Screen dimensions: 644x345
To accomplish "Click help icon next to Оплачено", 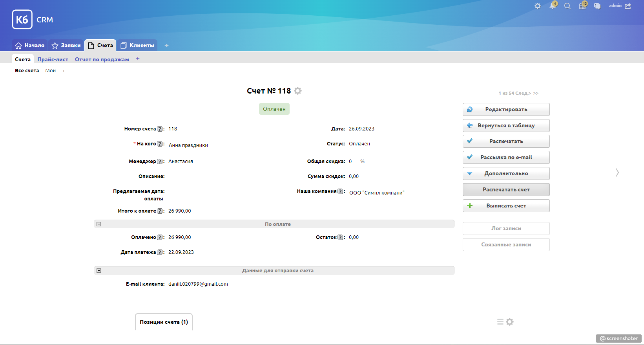I will 160,237.
